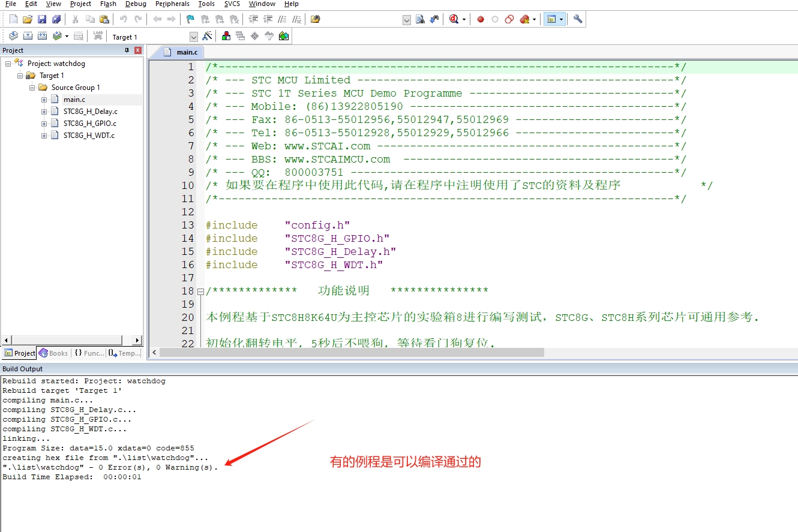
Task: Click the Find in Files binoculars folder icon
Action: click(x=316, y=19)
